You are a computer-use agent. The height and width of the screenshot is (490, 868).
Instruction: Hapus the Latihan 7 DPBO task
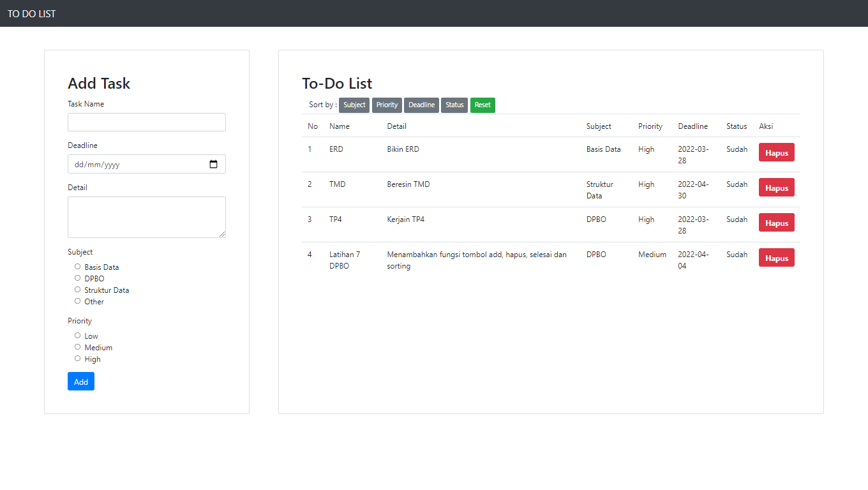click(776, 257)
